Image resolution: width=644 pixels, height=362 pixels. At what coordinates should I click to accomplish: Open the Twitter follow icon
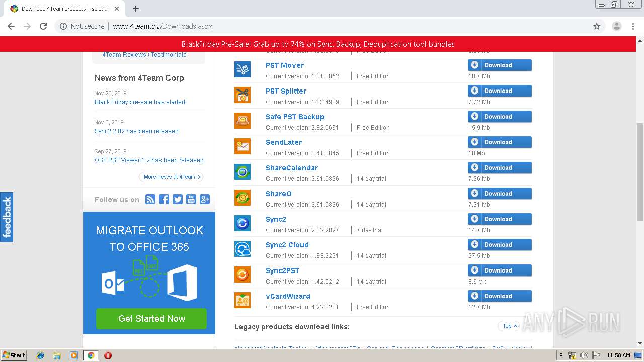tap(178, 199)
